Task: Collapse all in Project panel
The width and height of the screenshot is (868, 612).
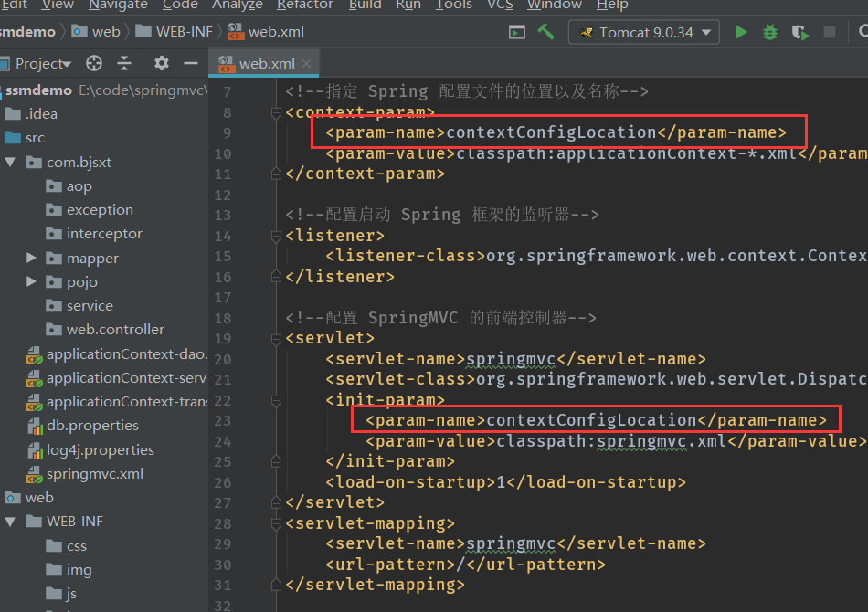Action: click(124, 63)
